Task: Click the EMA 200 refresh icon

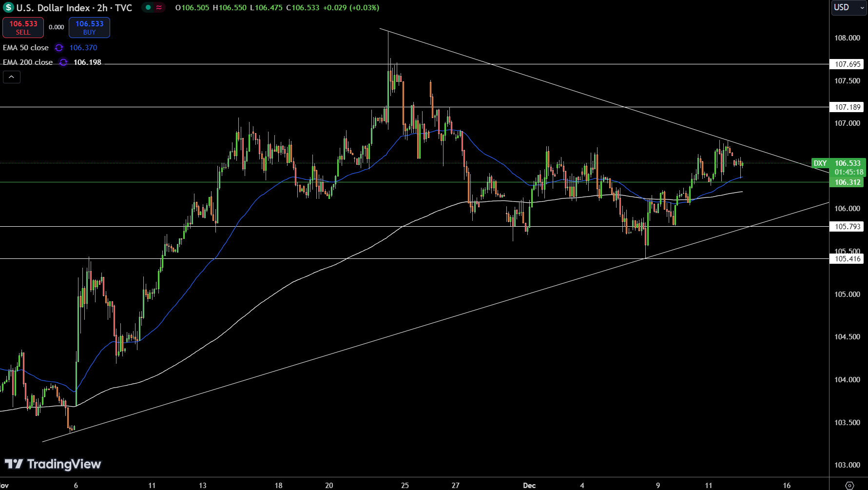Action: [x=63, y=62]
